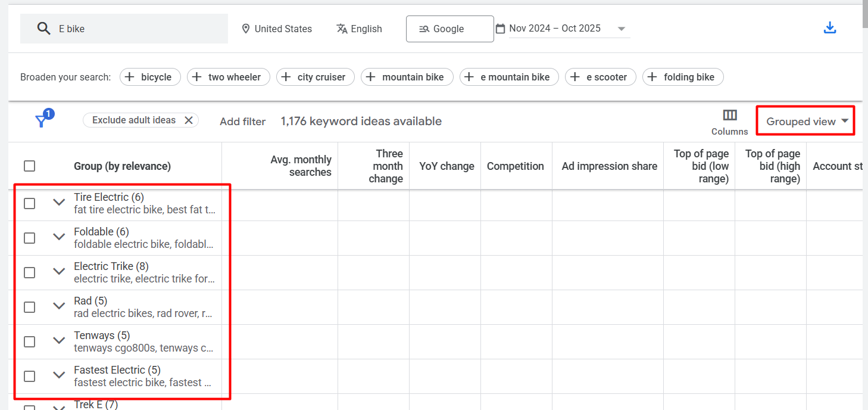The height and width of the screenshot is (410, 868).
Task: Click the calendar icon beside date range
Action: (500, 29)
